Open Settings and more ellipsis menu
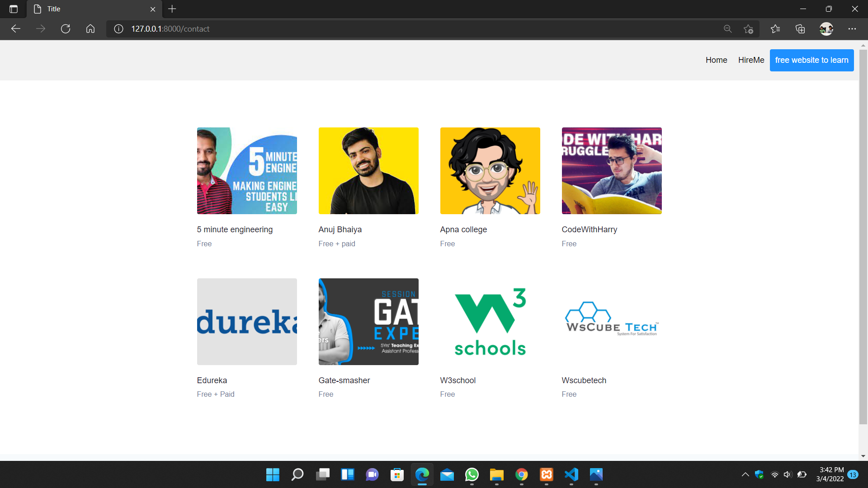This screenshot has width=868, height=488. tap(852, 29)
